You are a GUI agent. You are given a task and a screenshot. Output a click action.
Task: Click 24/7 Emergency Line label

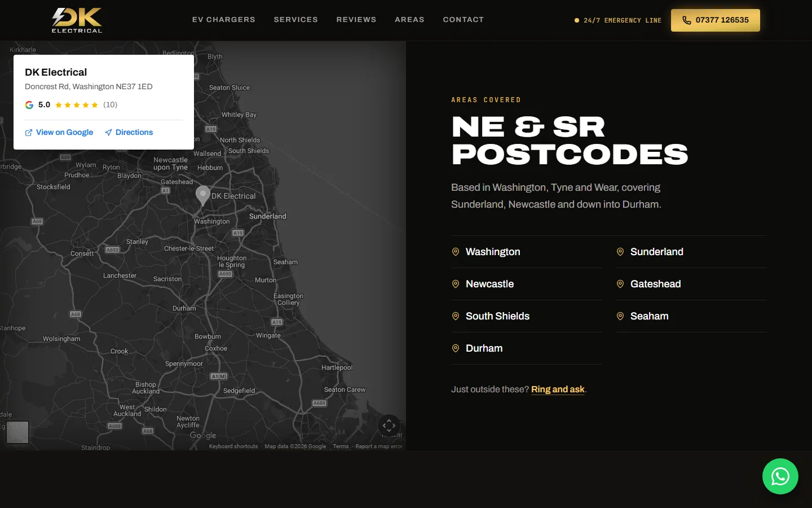coord(623,20)
